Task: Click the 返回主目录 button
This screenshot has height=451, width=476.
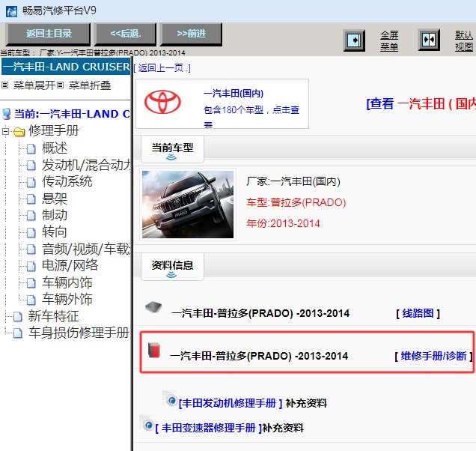Action: [x=48, y=34]
